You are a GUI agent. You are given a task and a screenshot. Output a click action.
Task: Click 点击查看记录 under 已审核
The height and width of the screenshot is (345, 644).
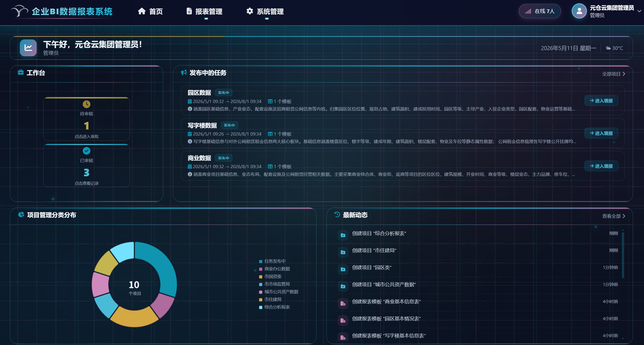(x=87, y=183)
